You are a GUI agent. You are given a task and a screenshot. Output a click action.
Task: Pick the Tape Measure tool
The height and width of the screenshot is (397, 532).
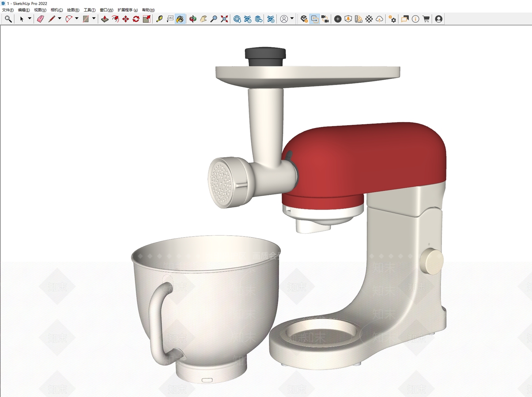(x=160, y=19)
